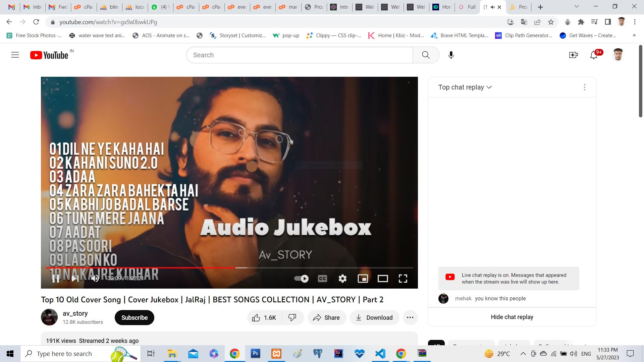Open the YouTube notifications bell
The image size is (644, 362).
click(594, 55)
